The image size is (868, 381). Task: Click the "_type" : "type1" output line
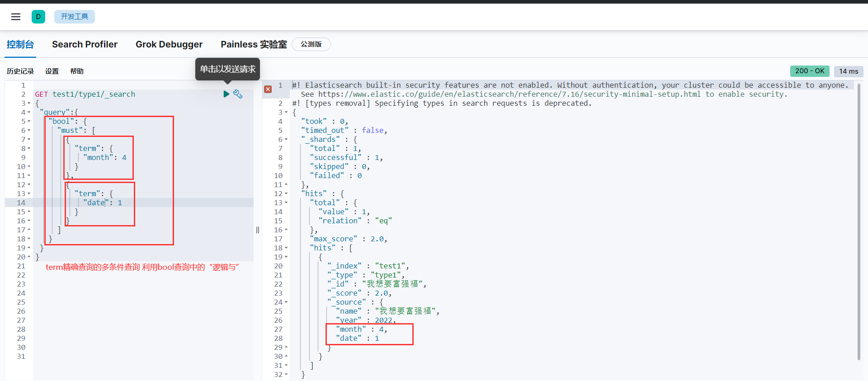coord(366,275)
